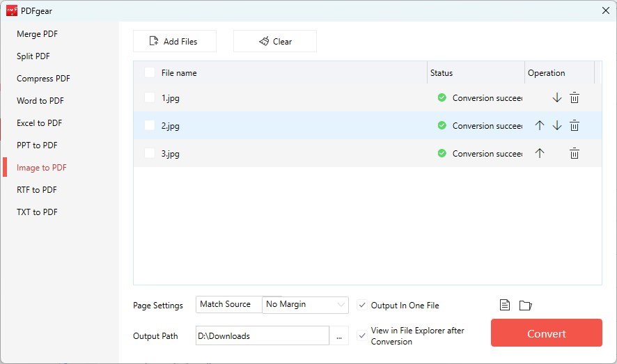This screenshot has height=364, width=617.
Task: Switch to Split PDF
Action: pos(33,56)
